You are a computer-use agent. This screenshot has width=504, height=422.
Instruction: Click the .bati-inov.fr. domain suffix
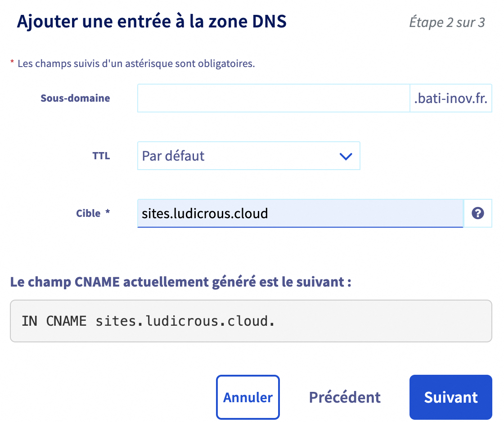[451, 98]
